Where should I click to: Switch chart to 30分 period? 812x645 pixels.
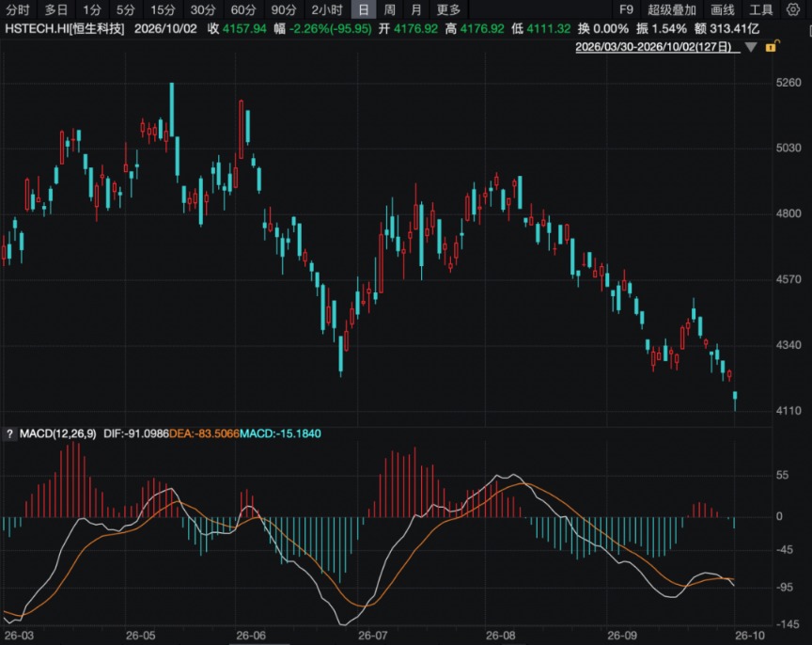point(203,9)
